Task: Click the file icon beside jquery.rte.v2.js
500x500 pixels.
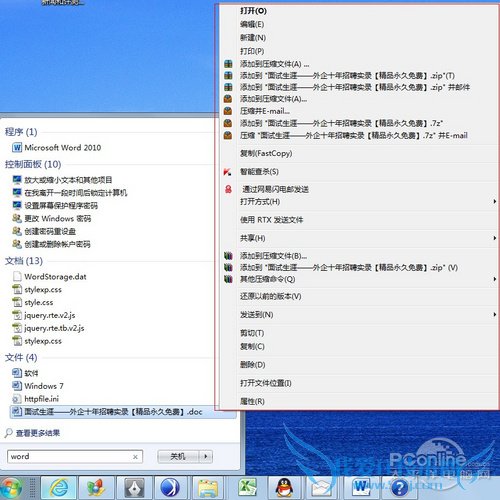Action: (17, 315)
